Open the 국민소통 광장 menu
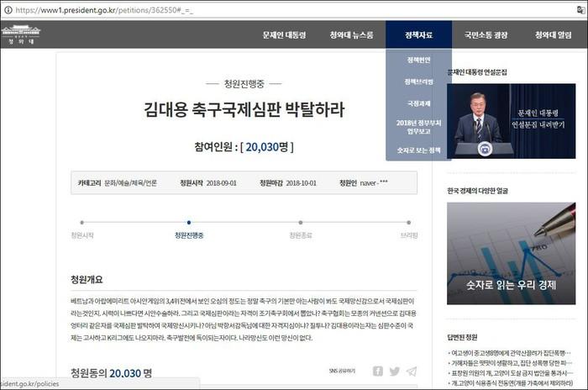This screenshot has width=588, height=390. 486,35
